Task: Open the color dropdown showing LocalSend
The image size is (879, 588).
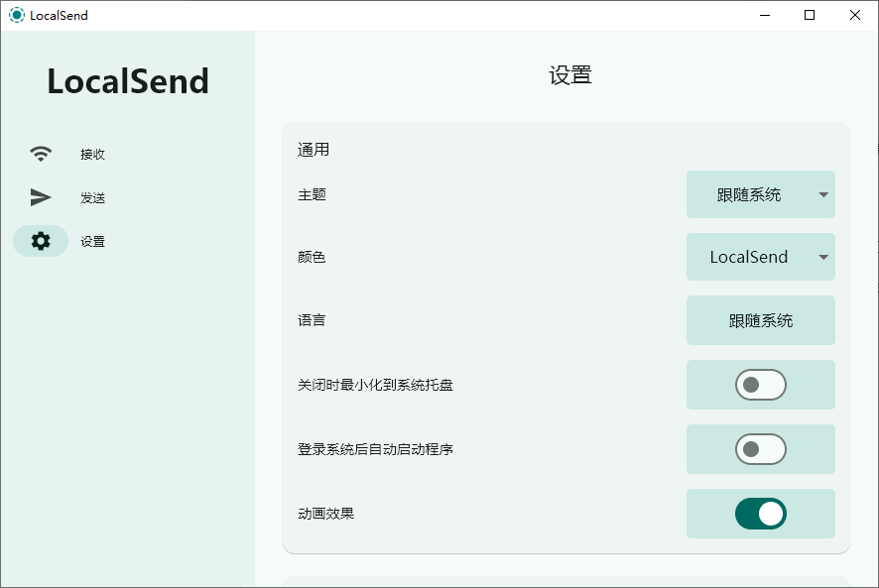Action: [761, 257]
